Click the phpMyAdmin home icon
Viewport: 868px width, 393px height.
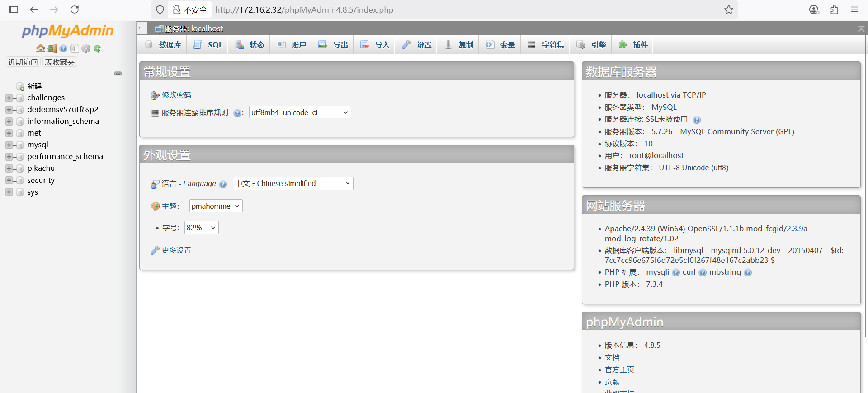41,48
